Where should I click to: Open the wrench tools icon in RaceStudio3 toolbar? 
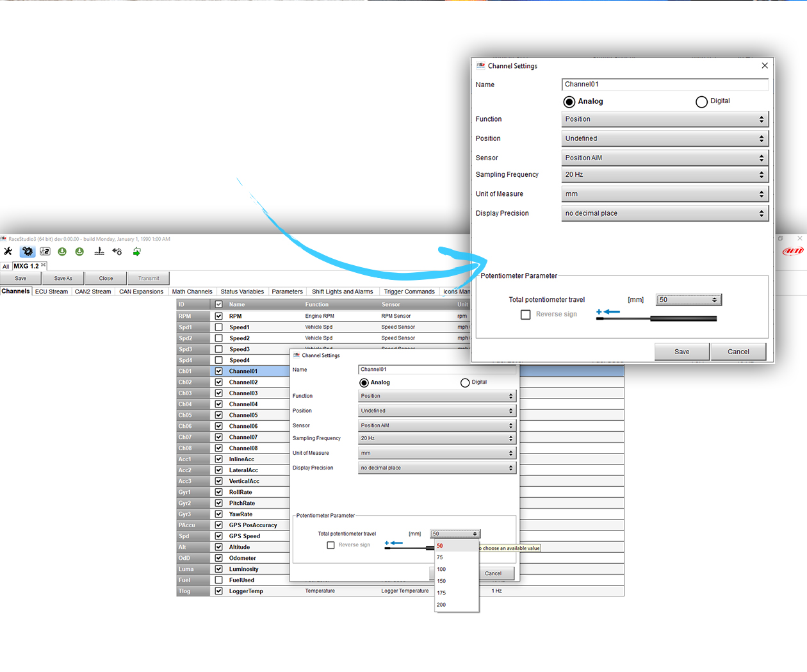[8, 252]
